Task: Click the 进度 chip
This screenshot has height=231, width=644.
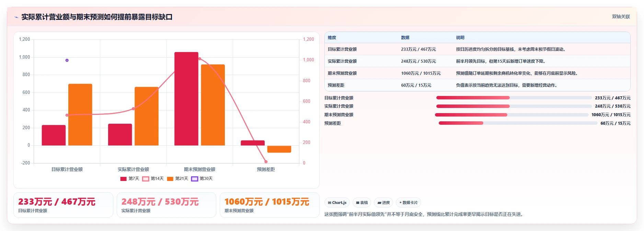Action: pos(383,203)
